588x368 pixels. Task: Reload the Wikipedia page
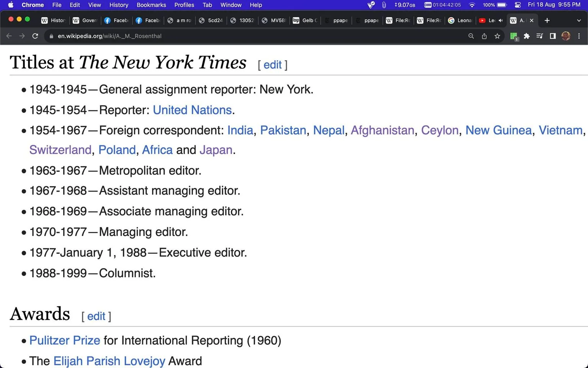coord(35,36)
